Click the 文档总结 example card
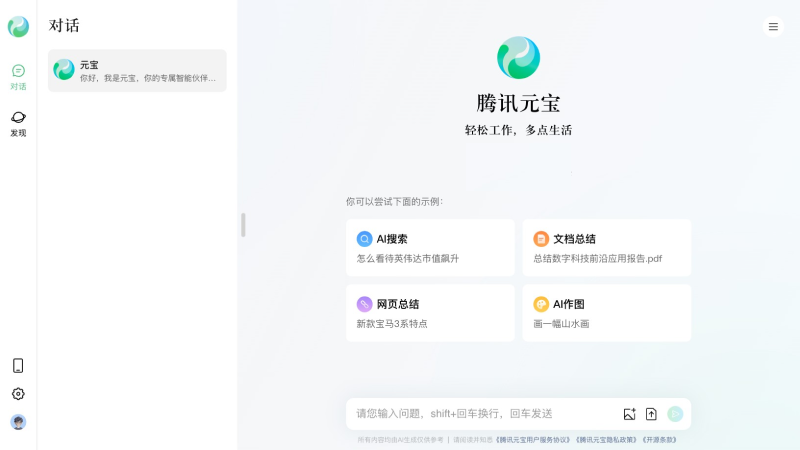Screen dimensions: 800x450 [x=606, y=247]
